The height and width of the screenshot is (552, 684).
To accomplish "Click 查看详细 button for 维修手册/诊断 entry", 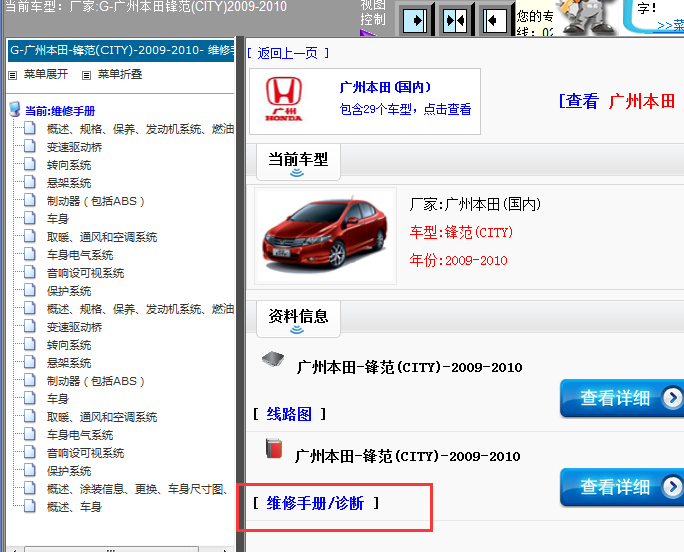I will (622, 487).
